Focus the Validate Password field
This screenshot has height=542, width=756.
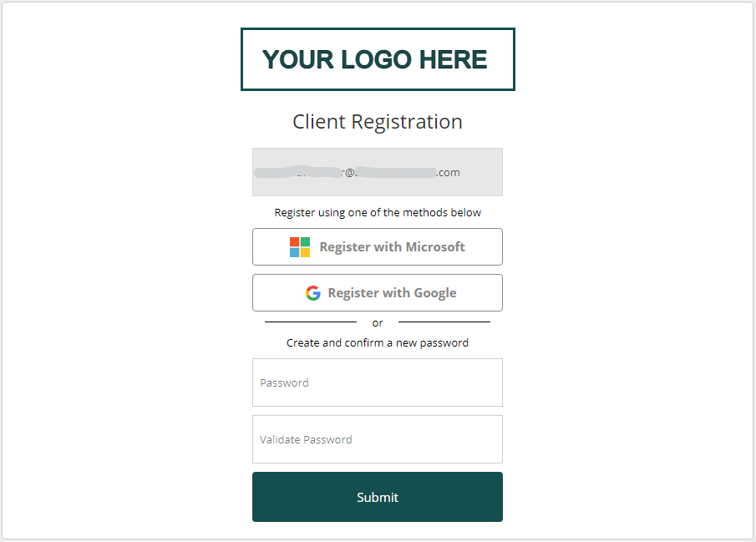click(378, 439)
